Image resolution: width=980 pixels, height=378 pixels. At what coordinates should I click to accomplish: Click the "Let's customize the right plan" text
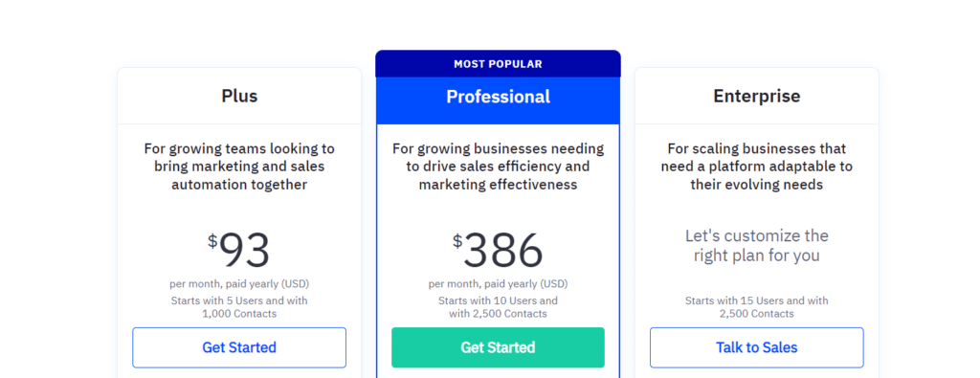[x=757, y=246]
